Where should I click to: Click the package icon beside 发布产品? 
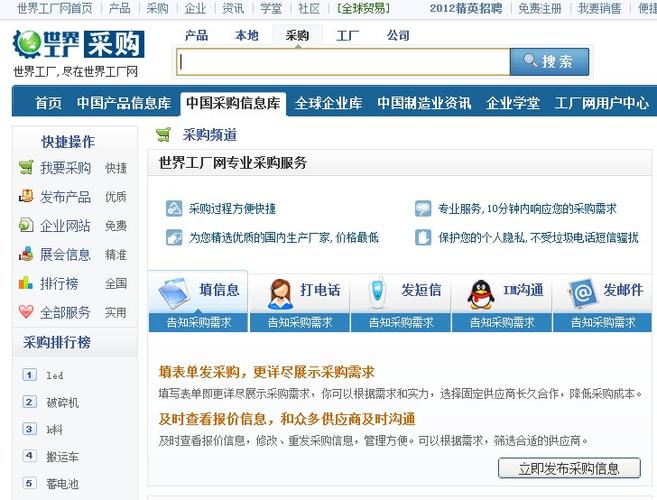pos(26,196)
